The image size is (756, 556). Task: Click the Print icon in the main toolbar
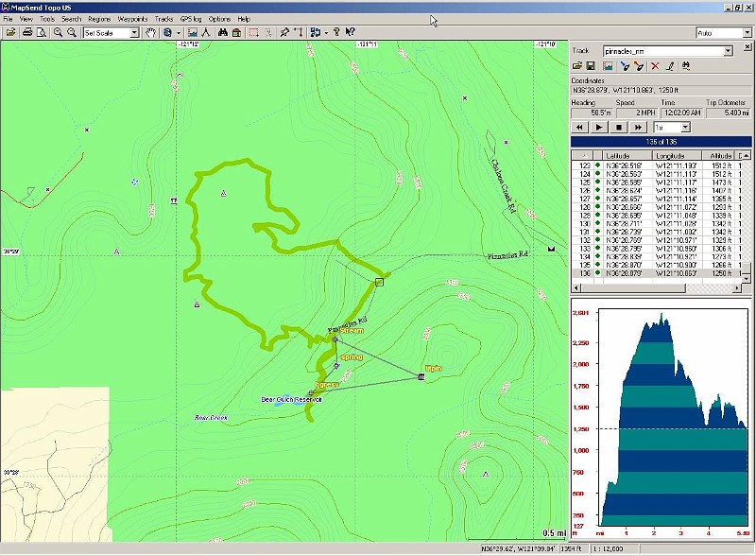tap(27, 32)
